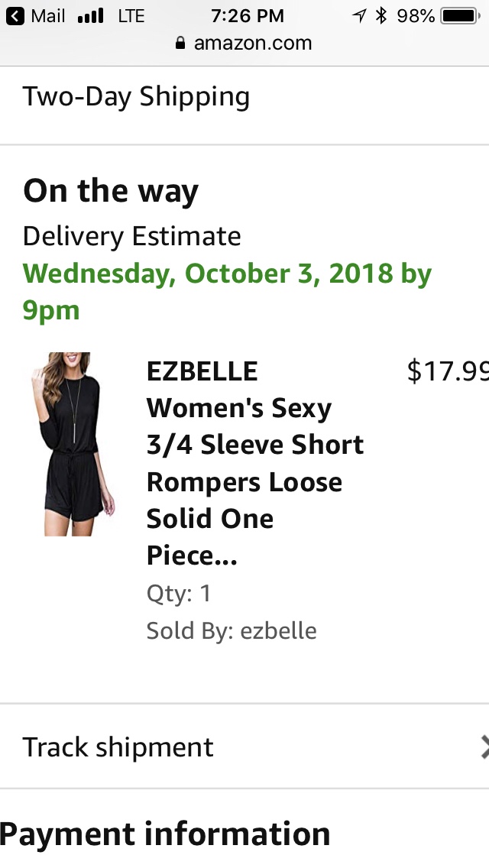489x868 pixels.
Task: Tap the amazon.com address bar
Action: tap(244, 44)
